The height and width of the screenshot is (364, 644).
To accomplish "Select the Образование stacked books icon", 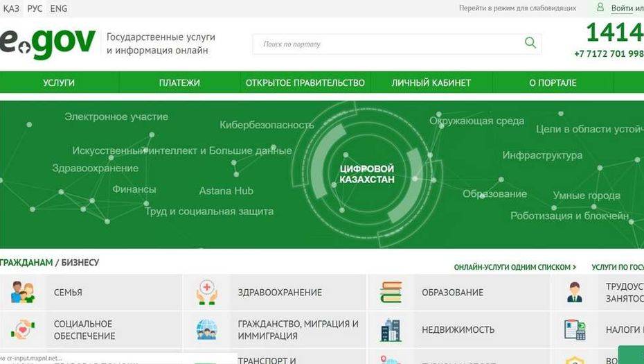I will (391, 292).
